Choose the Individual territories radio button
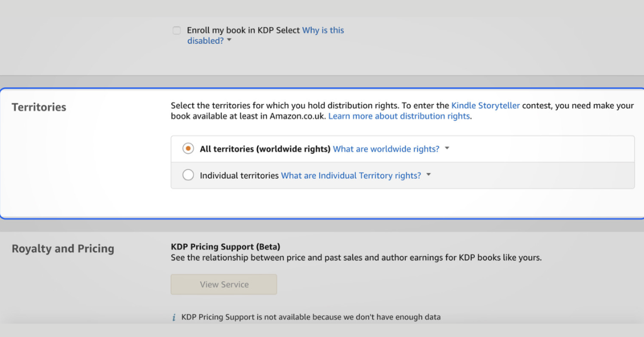 [188, 175]
